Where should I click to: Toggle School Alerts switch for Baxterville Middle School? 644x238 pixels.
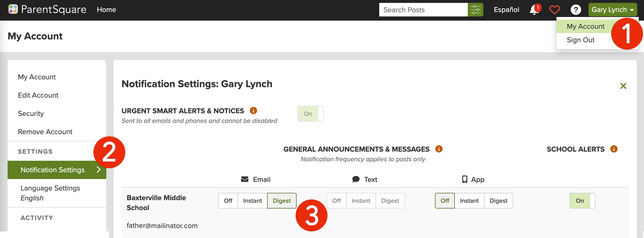pyautogui.click(x=582, y=201)
